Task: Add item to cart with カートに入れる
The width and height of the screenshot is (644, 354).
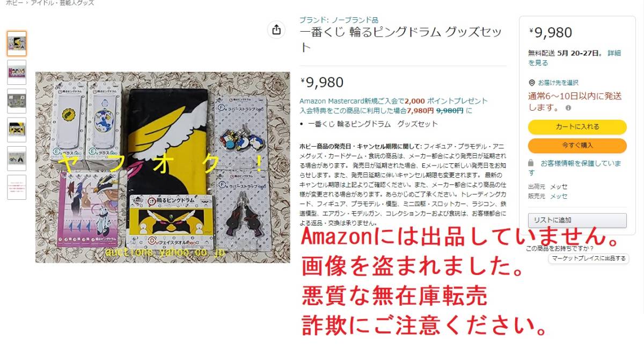Action: pos(577,127)
